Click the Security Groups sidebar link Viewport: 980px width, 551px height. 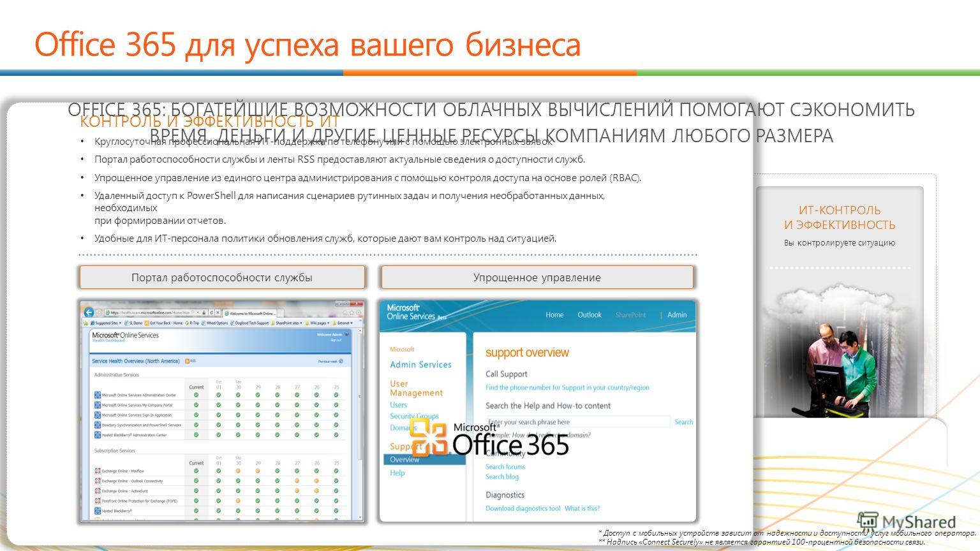pos(415,416)
